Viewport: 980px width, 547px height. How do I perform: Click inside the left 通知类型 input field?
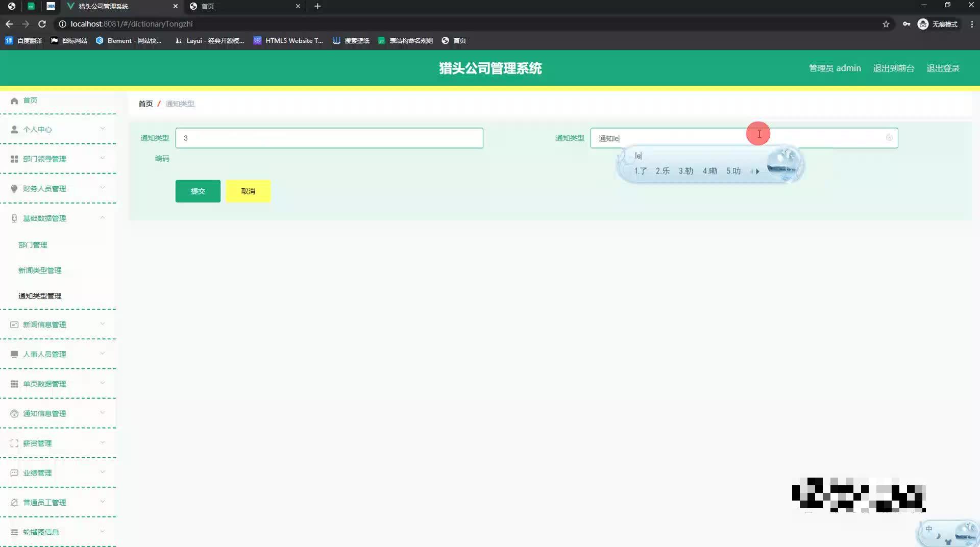click(329, 138)
